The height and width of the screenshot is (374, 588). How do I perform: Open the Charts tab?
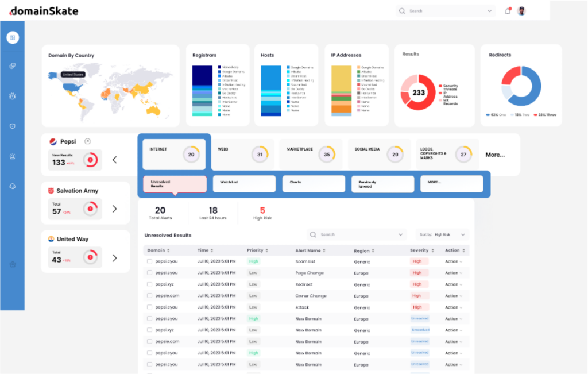[x=314, y=184]
